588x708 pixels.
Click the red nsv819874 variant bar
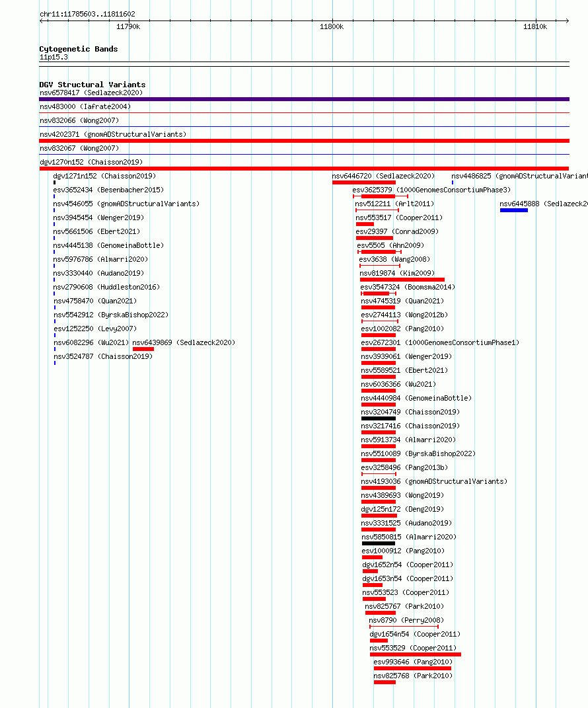(402, 280)
